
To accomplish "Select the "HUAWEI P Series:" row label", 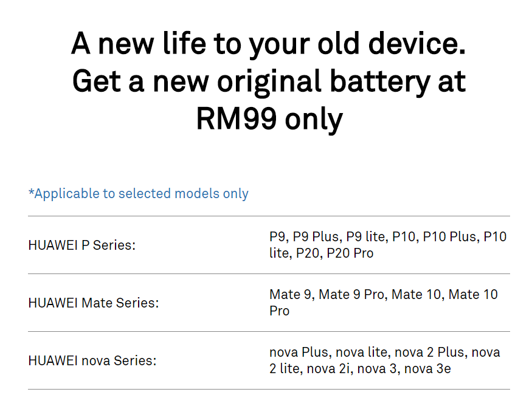I will pyautogui.click(x=81, y=246).
